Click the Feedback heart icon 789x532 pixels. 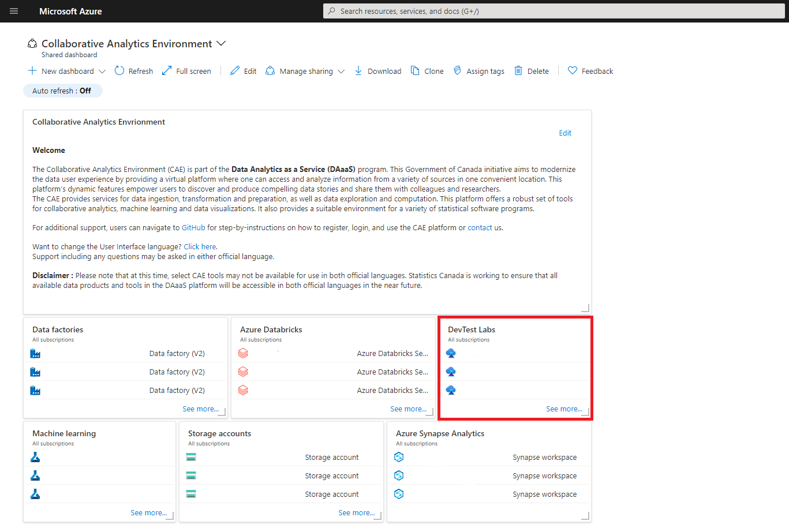click(573, 70)
